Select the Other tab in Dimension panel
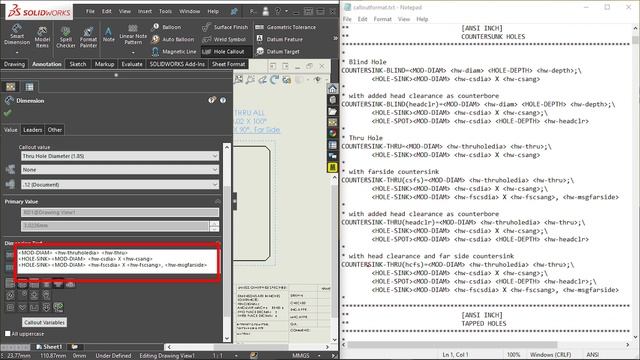The height and width of the screenshot is (360, 640). [x=55, y=130]
